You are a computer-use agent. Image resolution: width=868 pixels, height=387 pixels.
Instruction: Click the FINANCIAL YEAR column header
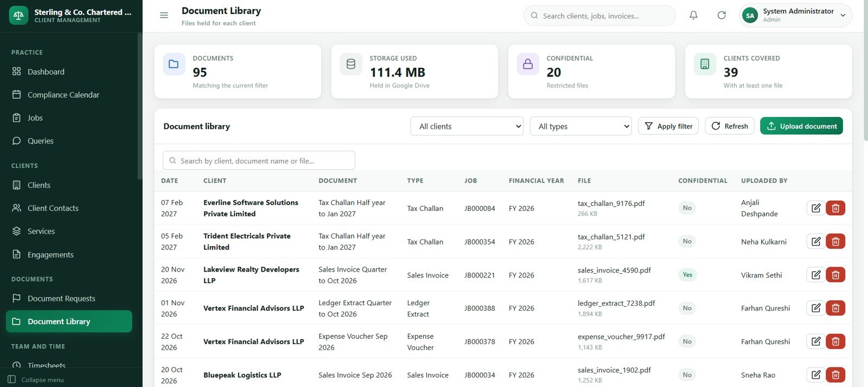(x=536, y=180)
